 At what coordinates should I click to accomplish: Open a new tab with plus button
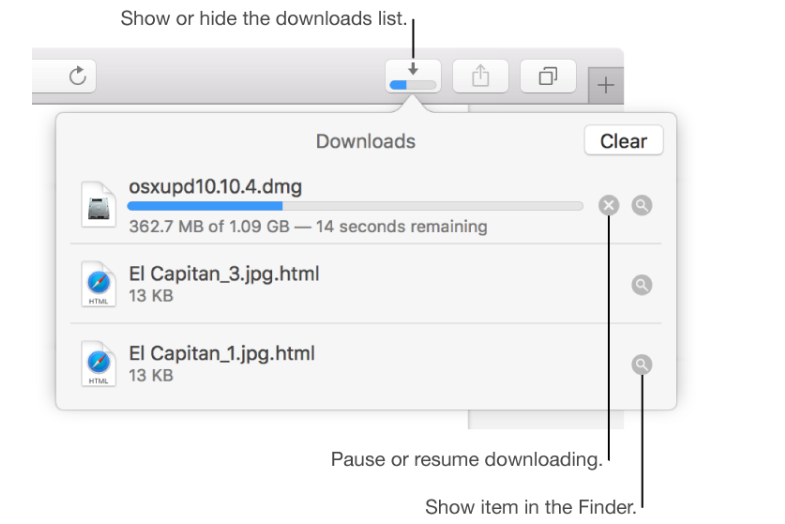click(605, 86)
